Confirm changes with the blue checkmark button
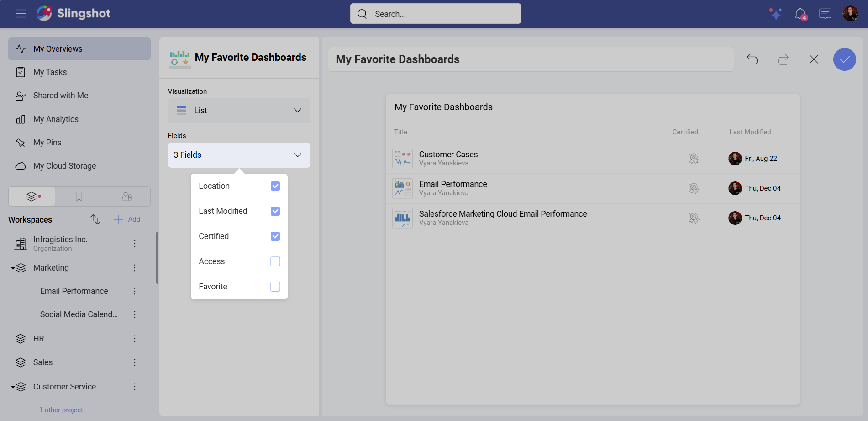 844,59
